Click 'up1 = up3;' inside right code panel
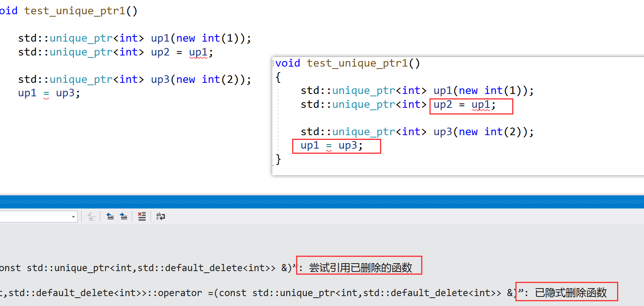The height and width of the screenshot is (306, 644). tap(331, 146)
